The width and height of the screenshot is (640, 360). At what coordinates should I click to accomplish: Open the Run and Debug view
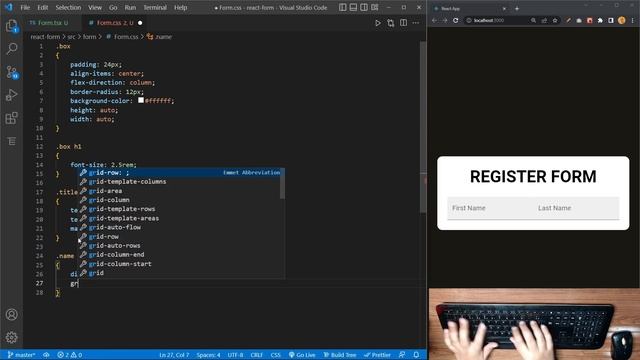click(11, 95)
